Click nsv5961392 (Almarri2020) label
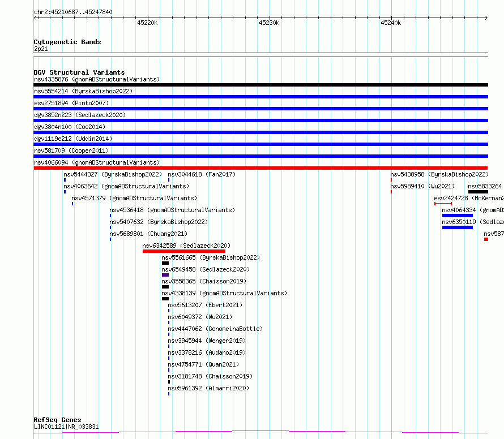This screenshot has height=439, width=504. point(208,388)
